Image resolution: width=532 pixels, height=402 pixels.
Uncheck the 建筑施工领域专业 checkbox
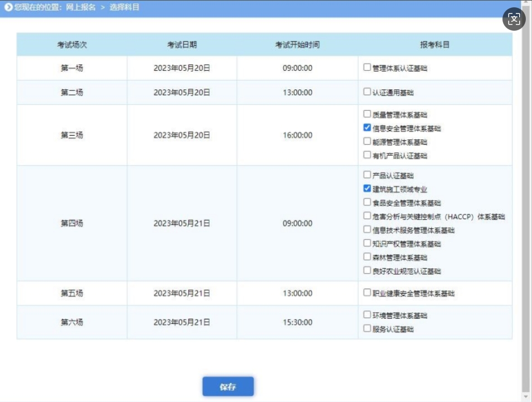pyautogui.click(x=367, y=188)
